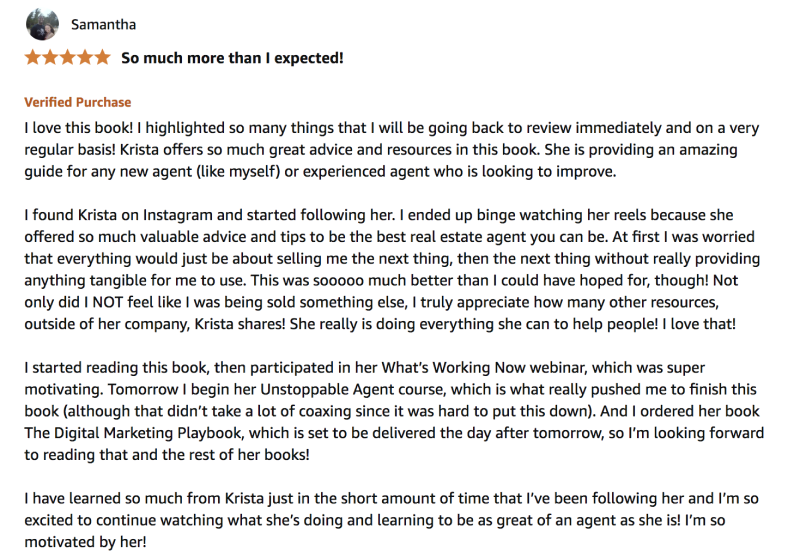This screenshot has width=800, height=557.
Task: Click the fifth and last rating star
Action: (x=101, y=57)
